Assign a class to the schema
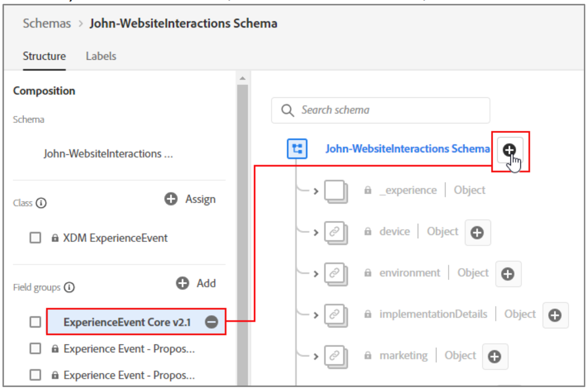This screenshot has width=588, height=390. [x=190, y=199]
